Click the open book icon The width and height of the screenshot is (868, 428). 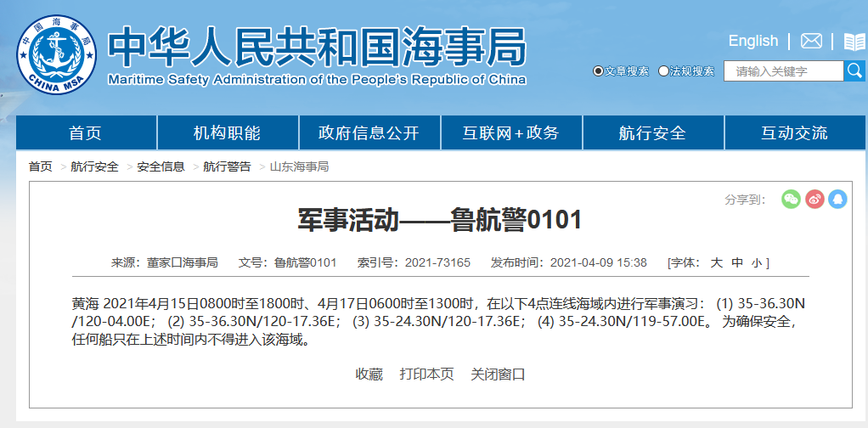[854, 42]
